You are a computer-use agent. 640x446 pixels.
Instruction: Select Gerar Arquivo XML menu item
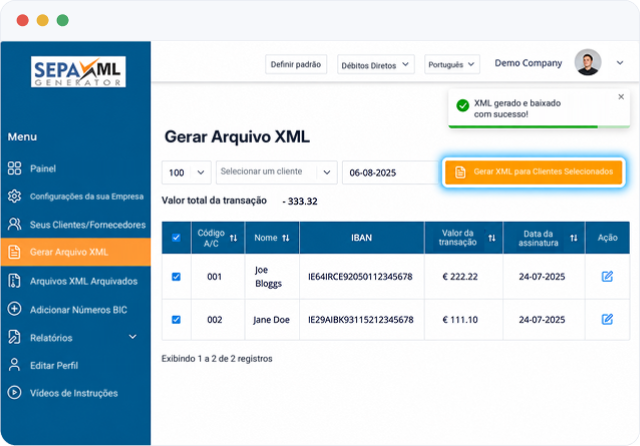coord(76,252)
